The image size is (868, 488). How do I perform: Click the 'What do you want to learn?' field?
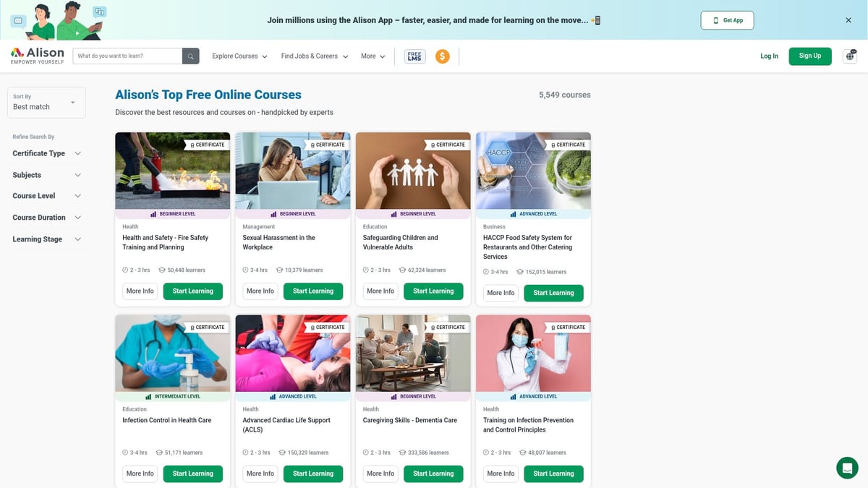127,56
